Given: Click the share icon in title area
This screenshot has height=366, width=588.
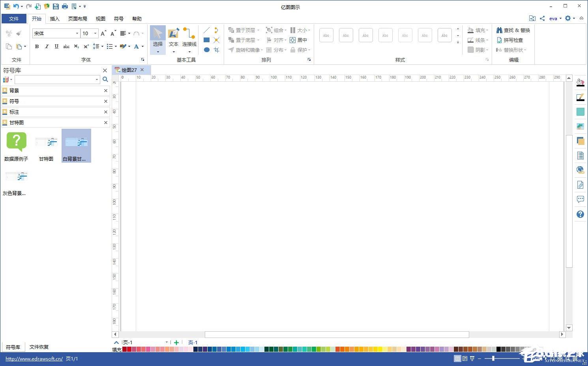Looking at the screenshot, I should click(x=542, y=19).
